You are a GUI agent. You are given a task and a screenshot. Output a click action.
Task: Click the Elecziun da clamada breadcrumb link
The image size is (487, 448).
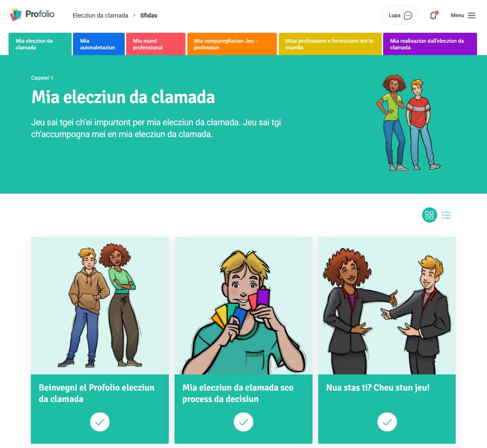(x=101, y=16)
